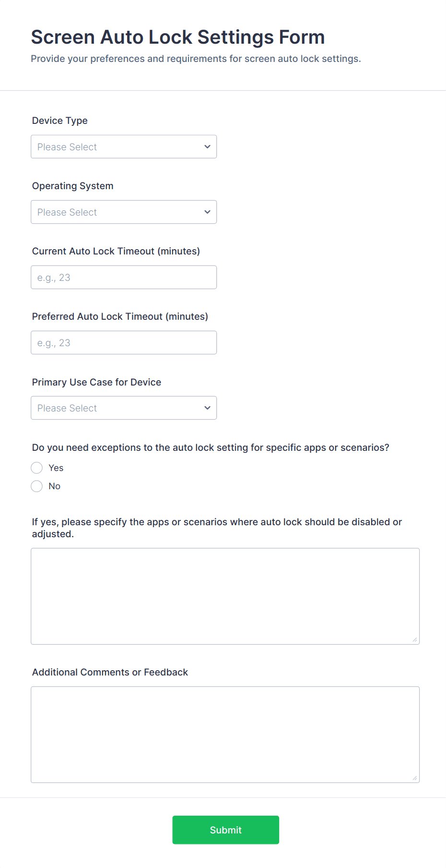Click the chevron icon on Operating System select
Image resolution: width=446 pixels, height=868 pixels.
pos(207,212)
